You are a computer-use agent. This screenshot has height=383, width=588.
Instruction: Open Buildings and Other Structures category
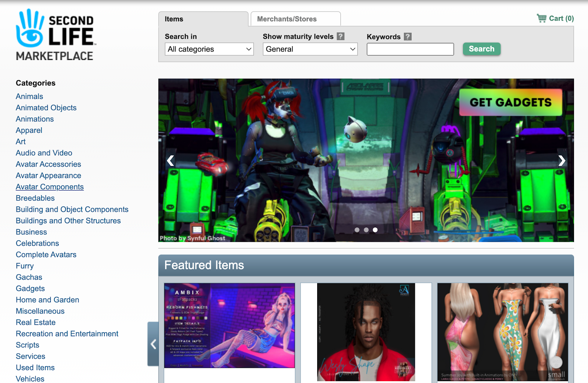point(68,221)
